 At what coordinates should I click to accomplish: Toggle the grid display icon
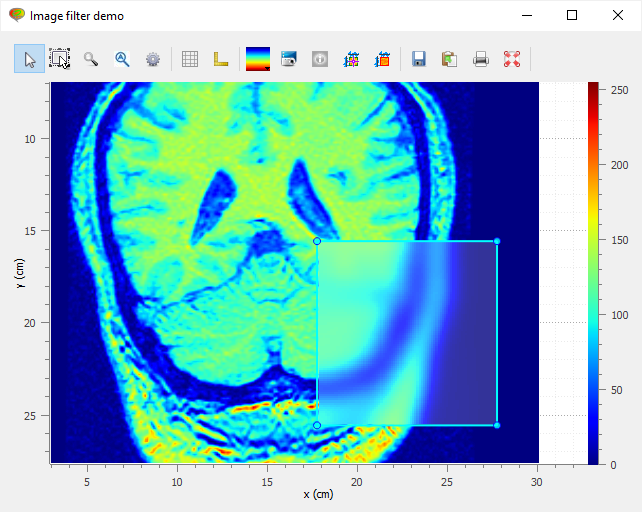click(190, 59)
